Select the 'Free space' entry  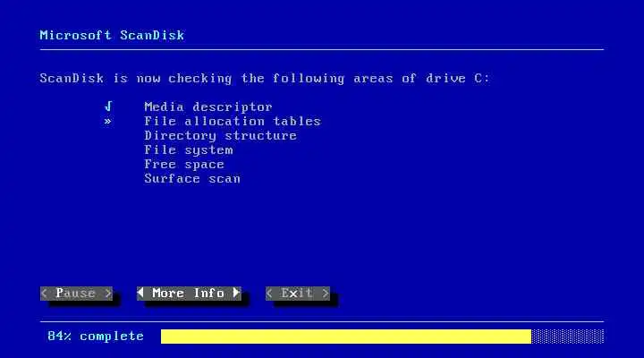point(184,165)
